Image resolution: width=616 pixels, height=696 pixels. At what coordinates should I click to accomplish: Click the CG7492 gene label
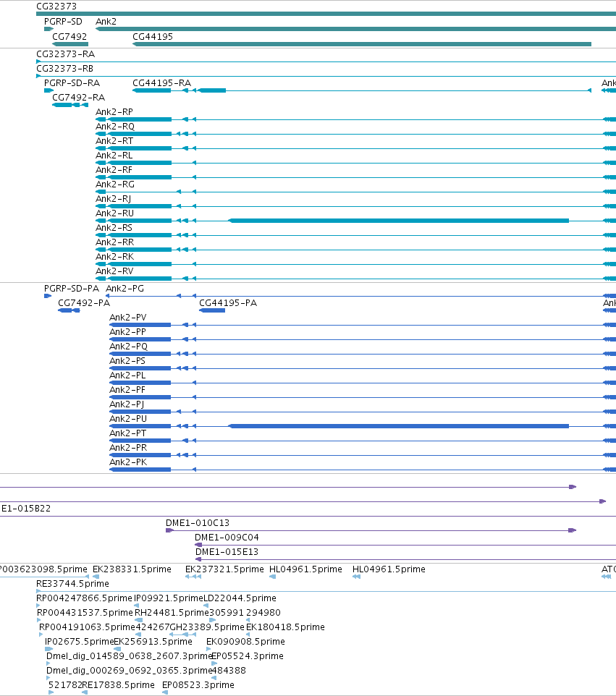(x=69, y=36)
